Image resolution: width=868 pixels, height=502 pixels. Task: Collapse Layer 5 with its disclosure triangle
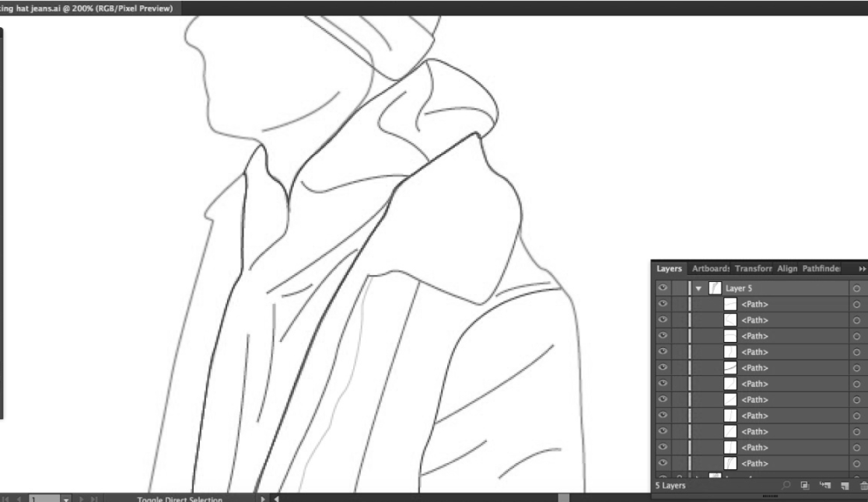(x=699, y=288)
